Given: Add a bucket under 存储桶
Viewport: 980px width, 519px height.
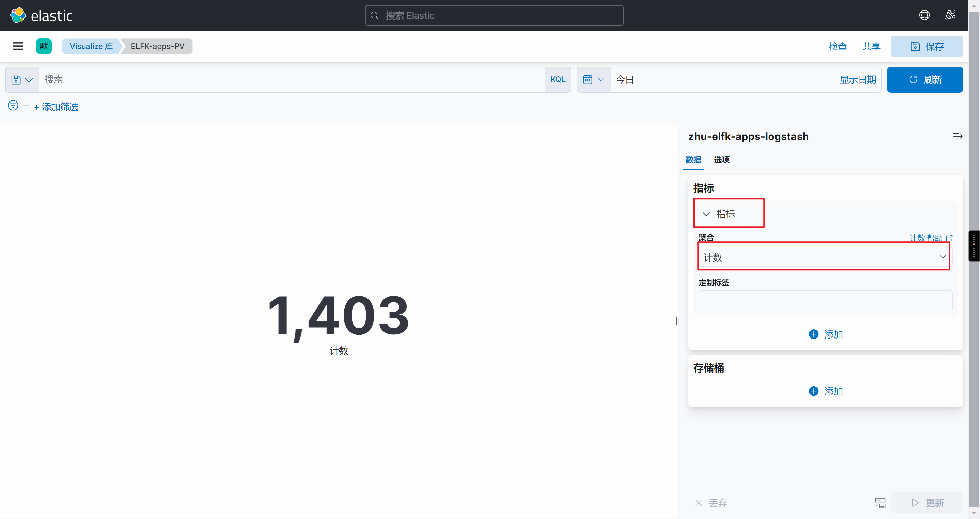Looking at the screenshot, I should click(826, 391).
